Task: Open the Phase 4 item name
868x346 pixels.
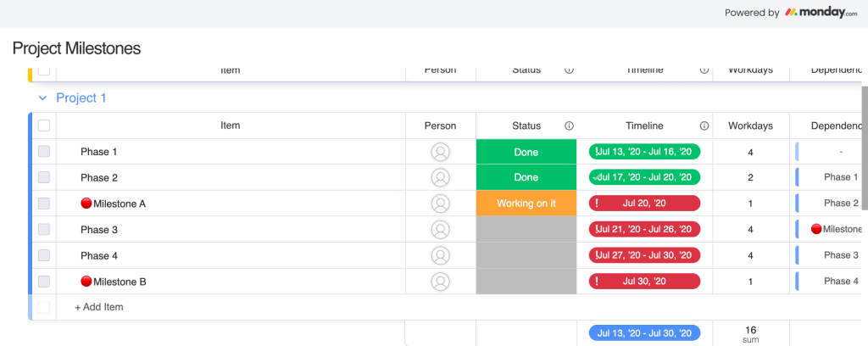Action: coord(99,255)
